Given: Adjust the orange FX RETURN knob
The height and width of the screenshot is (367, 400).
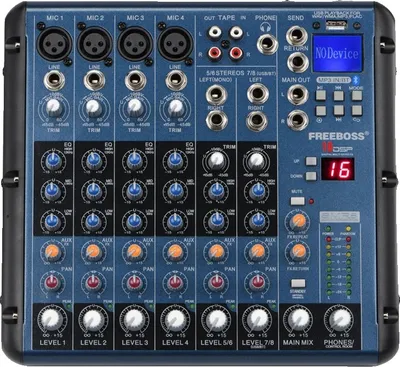Looking at the screenshot, I should click(298, 252).
